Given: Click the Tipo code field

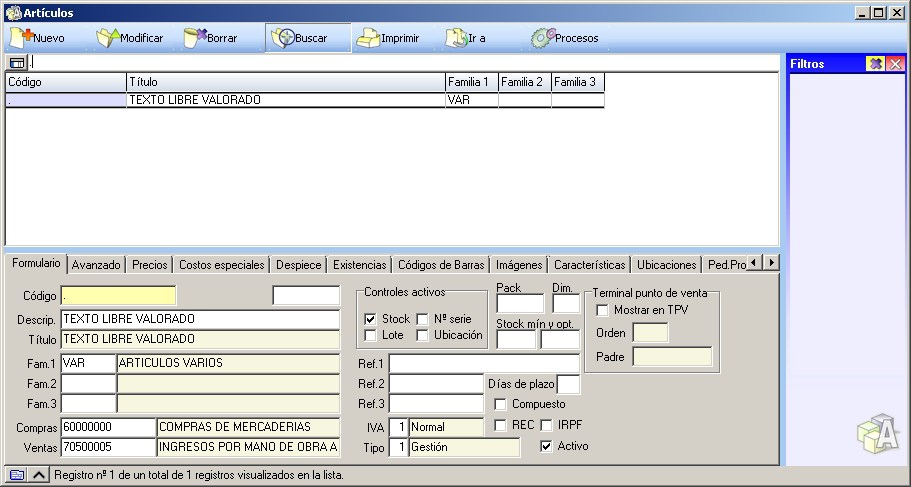Looking at the screenshot, I should point(398,447).
